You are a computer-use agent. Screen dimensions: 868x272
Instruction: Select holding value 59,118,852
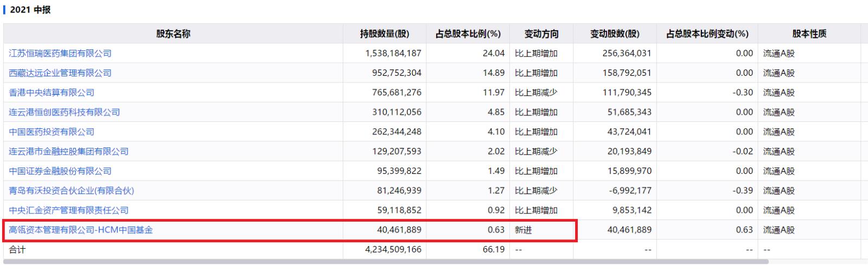[x=399, y=210]
